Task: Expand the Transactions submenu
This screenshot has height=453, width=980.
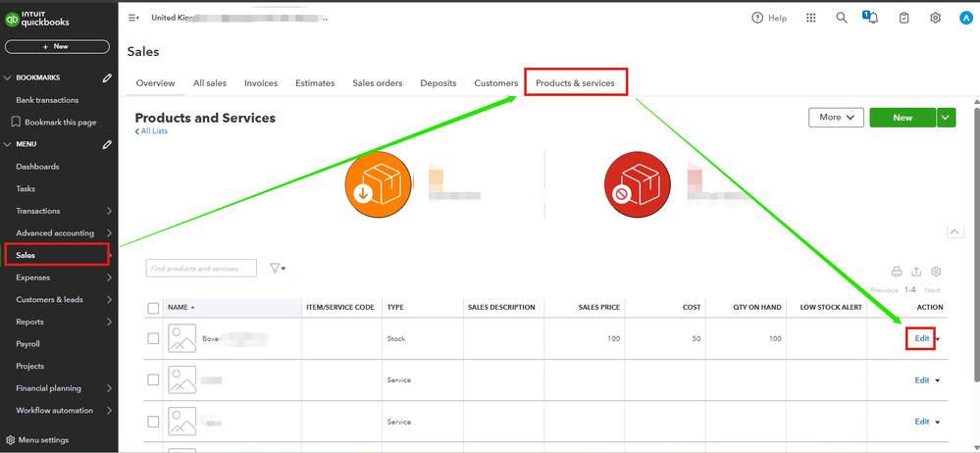Action: point(109,211)
